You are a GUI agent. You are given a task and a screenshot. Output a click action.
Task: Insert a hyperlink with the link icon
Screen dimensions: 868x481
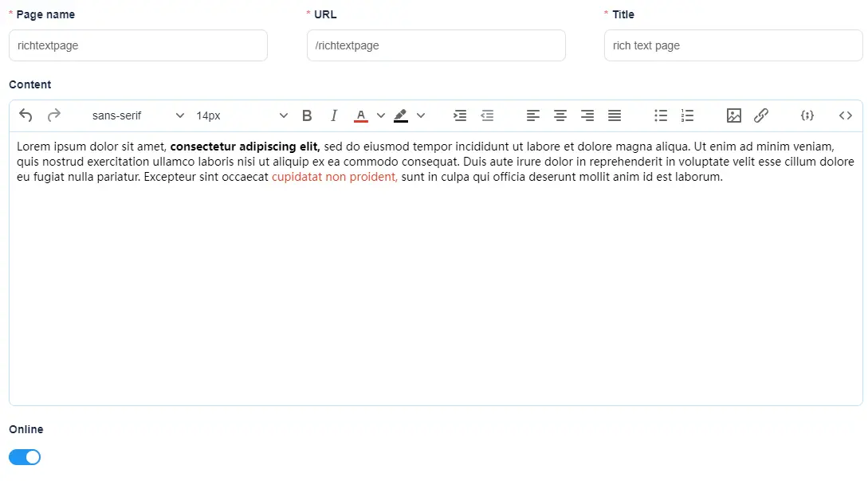(761, 115)
